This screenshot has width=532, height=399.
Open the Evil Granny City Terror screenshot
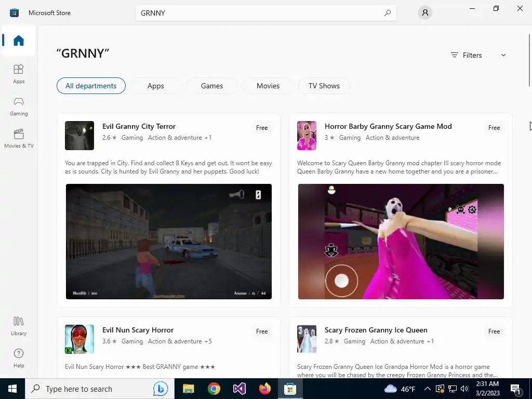(x=169, y=242)
